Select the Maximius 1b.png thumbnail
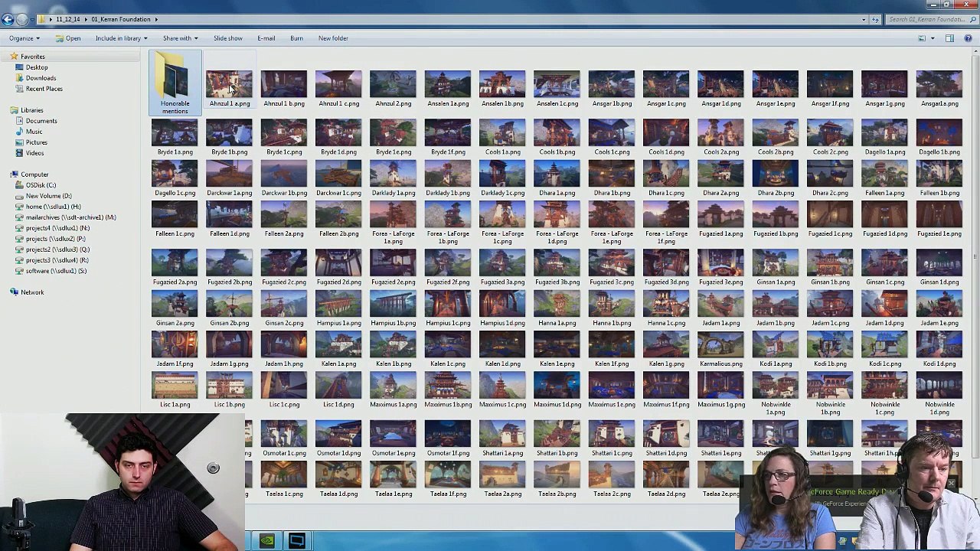 tap(448, 386)
